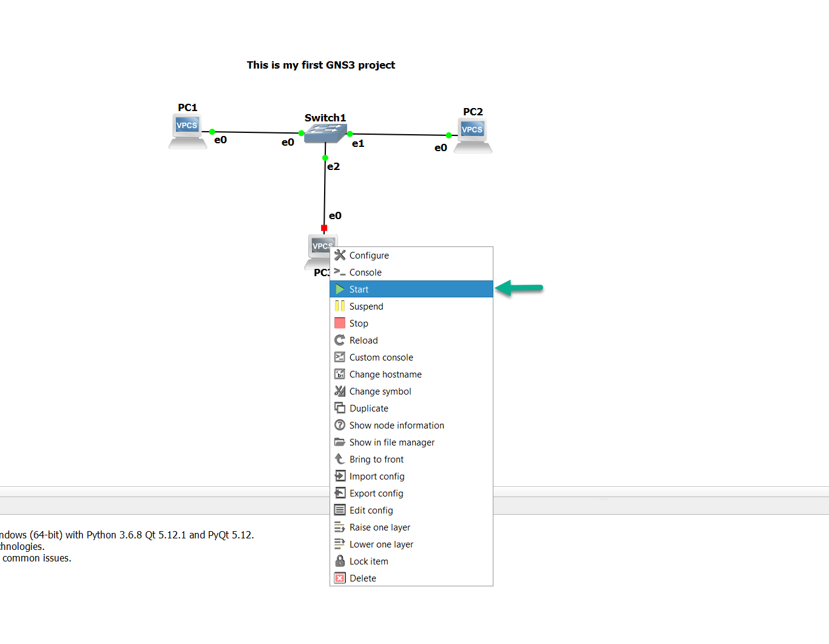The width and height of the screenshot is (829, 644).
Task: Choose Reload in the context menu
Action: (x=411, y=340)
